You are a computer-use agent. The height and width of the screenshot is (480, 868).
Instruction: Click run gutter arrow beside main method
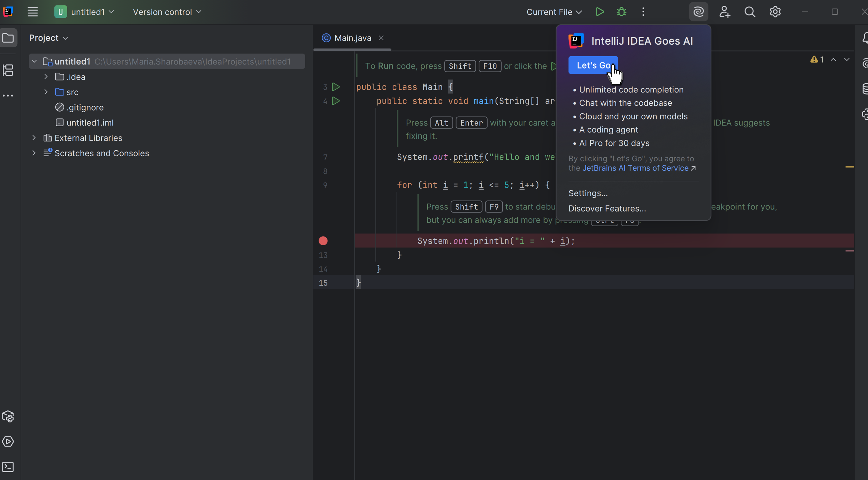(x=336, y=101)
